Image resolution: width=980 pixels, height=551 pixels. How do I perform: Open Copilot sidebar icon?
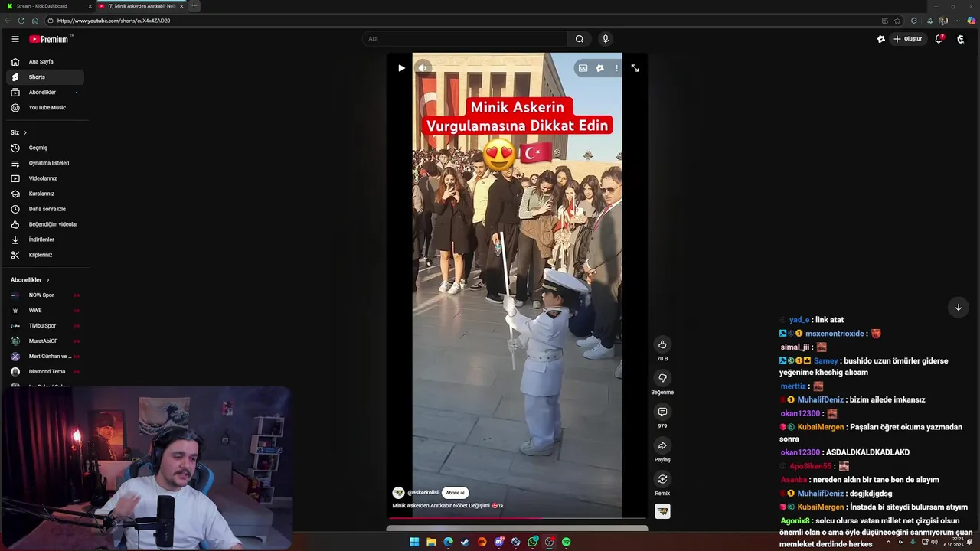[x=972, y=21]
